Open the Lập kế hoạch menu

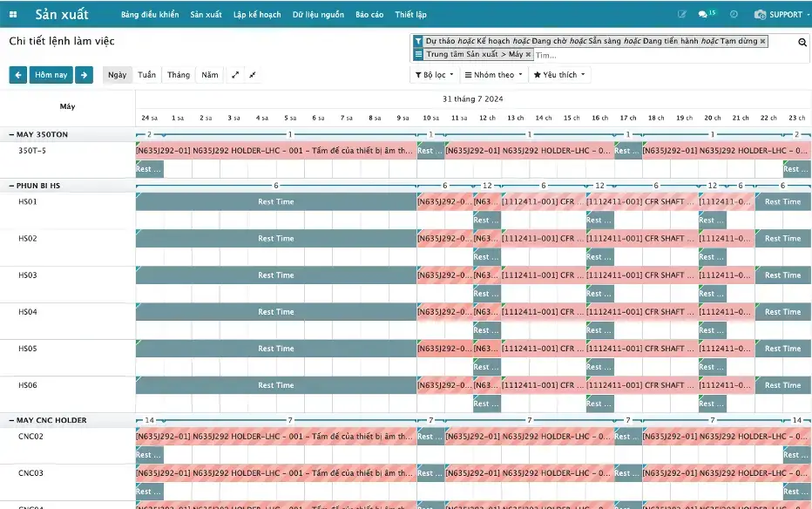(257, 15)
